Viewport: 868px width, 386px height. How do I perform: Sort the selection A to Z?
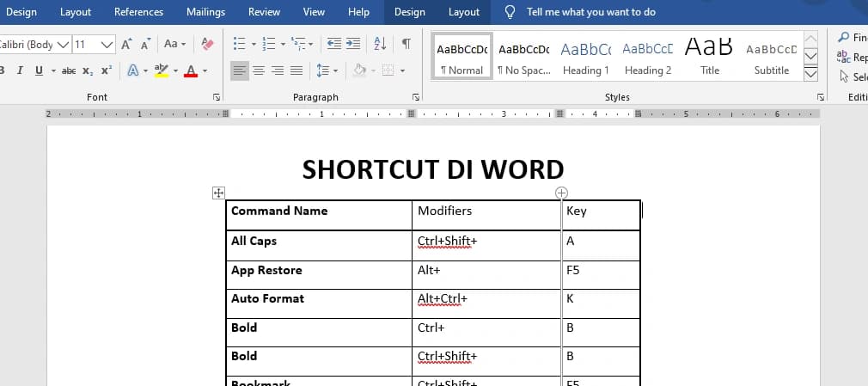click(x=381, y=44)
